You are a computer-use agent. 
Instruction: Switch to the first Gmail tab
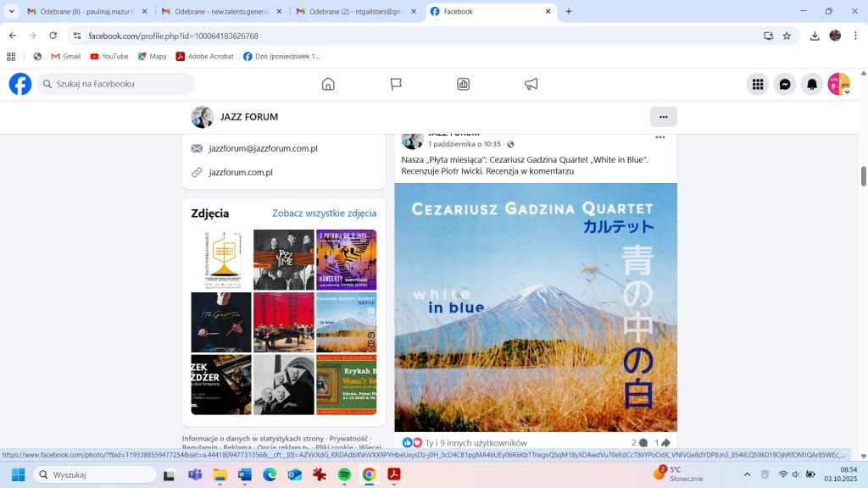click(x=85, y=11)
